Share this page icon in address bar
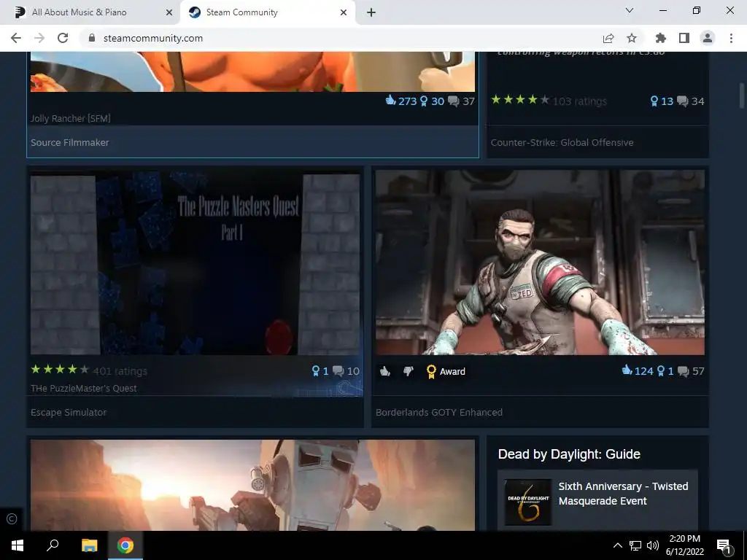The width and height of the screenshot is (747, 560). click(x=608, y=38)
